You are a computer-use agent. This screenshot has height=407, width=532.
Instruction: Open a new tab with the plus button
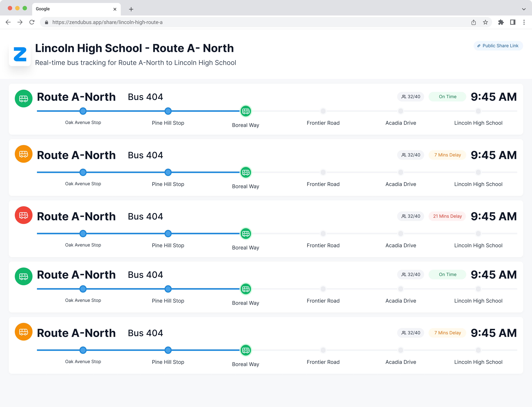(x=131, y=9)
